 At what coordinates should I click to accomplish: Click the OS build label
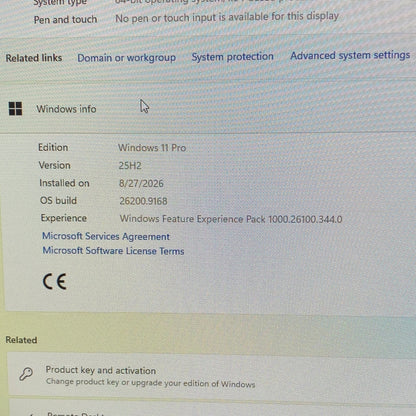coord(58,201)
